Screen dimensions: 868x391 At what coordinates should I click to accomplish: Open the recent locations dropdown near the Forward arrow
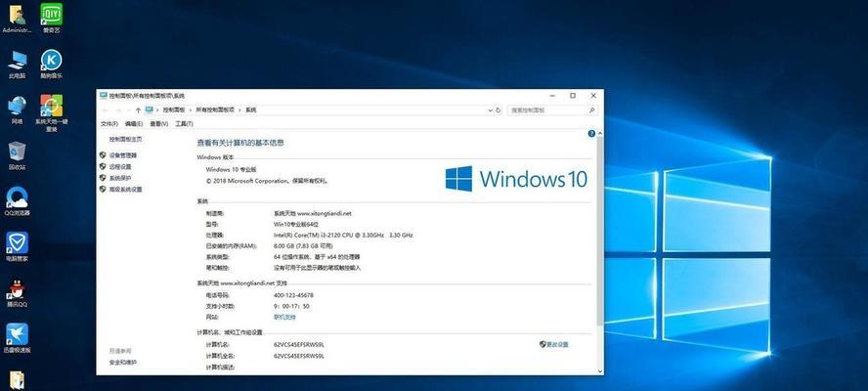click(x=128, y=110)
